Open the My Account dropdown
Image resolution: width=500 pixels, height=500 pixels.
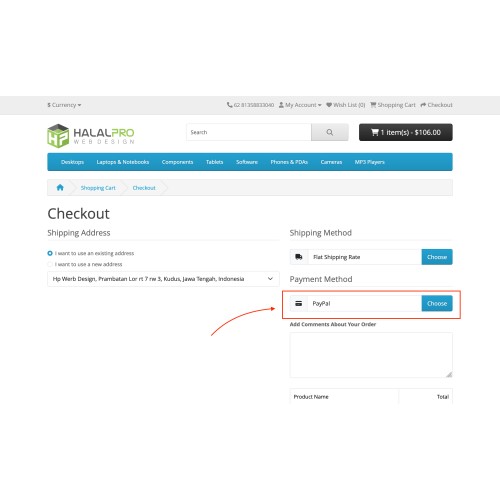300,105
